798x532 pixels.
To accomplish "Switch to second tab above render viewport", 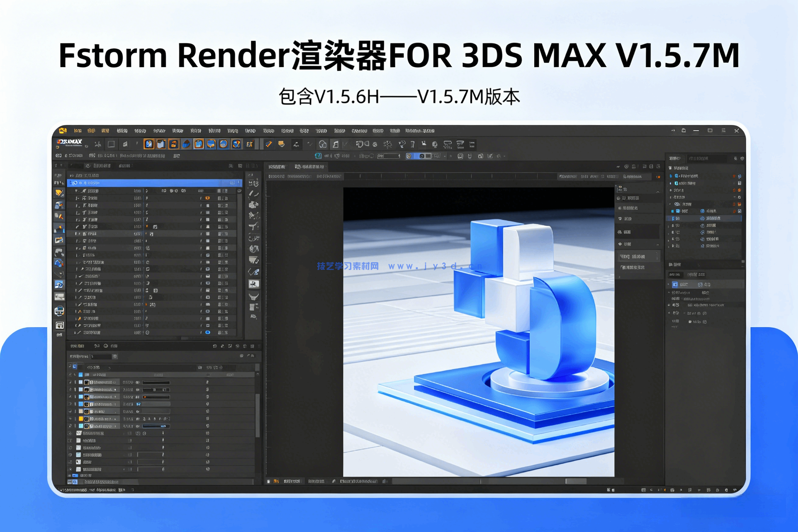I will coord(309,167).
